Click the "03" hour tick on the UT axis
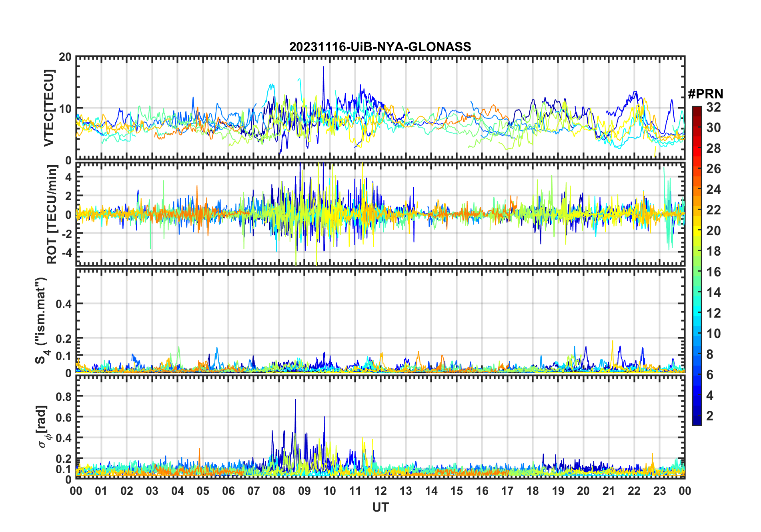The width and height of the screenshot is (761, 532). pos(152,491)
